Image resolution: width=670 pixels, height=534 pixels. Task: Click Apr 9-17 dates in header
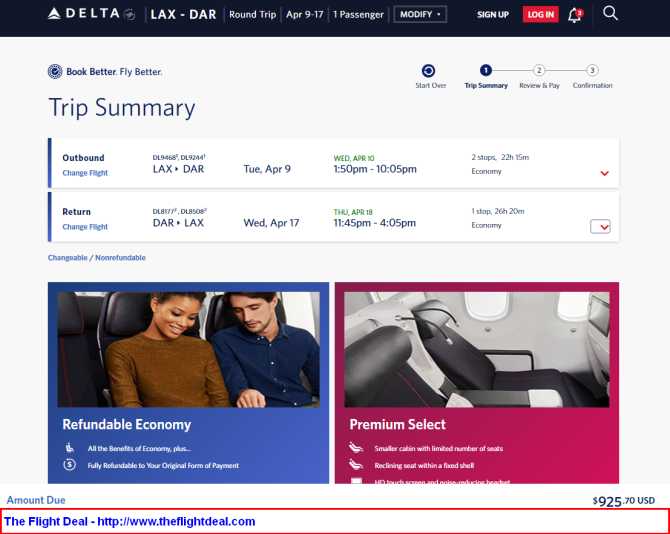(305, 15)
